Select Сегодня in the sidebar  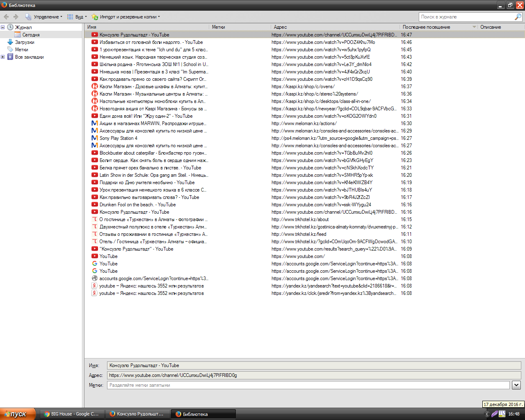31,35
